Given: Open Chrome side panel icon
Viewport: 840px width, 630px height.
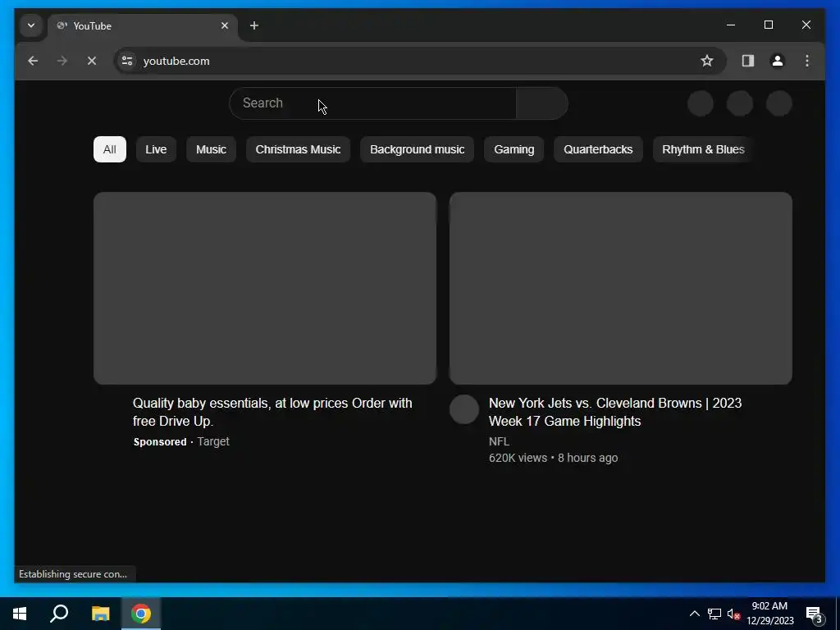Looking at the screenshot, I should click(x=748, y=61).
